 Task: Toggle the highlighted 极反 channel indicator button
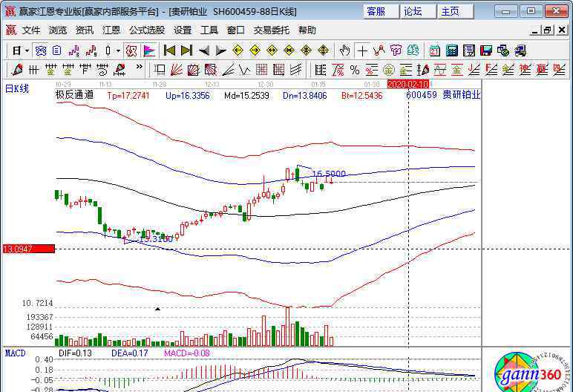point(131,50)
